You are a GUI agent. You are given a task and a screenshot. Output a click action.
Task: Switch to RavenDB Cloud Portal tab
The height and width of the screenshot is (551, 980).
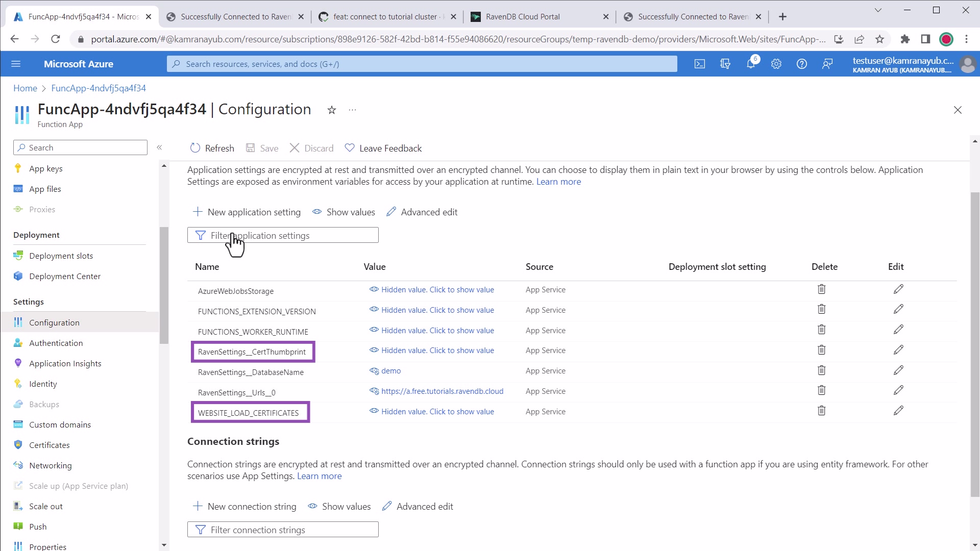(x=538, y=16)
